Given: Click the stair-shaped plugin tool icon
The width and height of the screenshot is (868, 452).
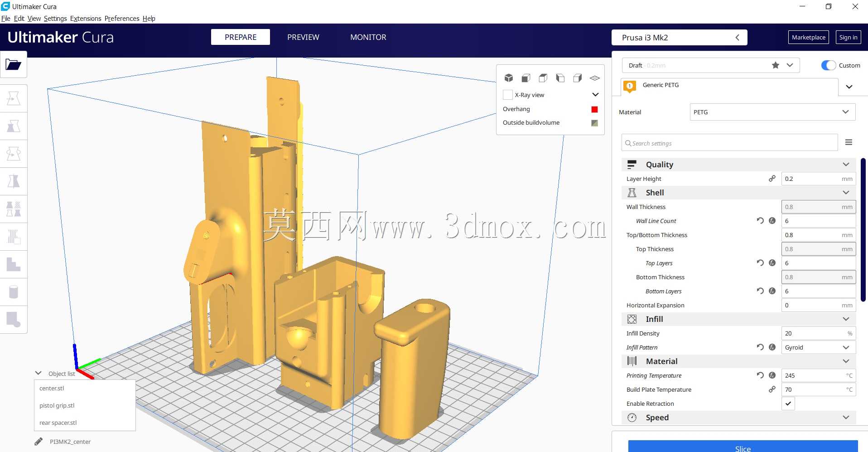Looking at the screenshot, I should (x=14, y=264).
